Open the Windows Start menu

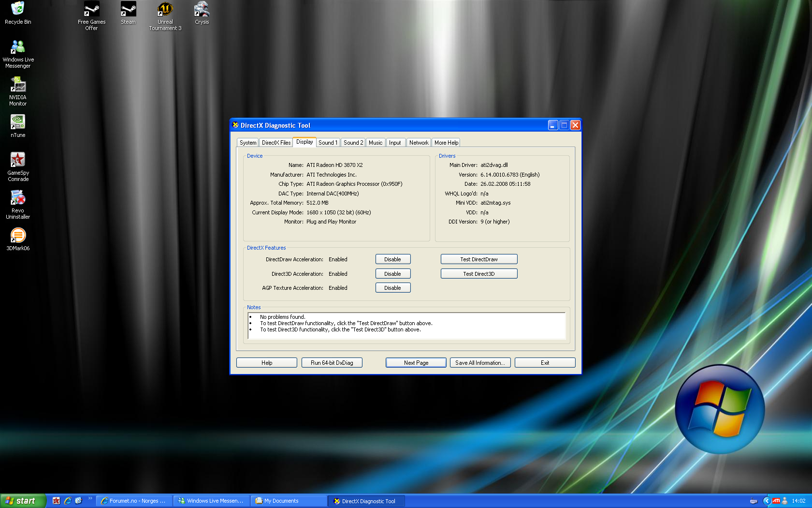tap(23, 501)
